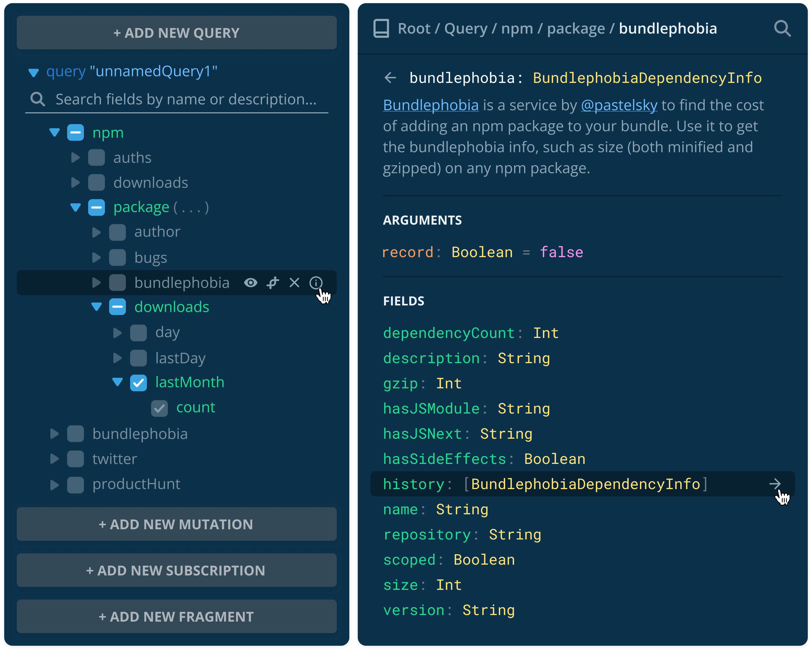Image resolution: width=812 pixels, height=651 pixels.
Task: Navigate to package in breadcrumb
Action: (576, 29)
